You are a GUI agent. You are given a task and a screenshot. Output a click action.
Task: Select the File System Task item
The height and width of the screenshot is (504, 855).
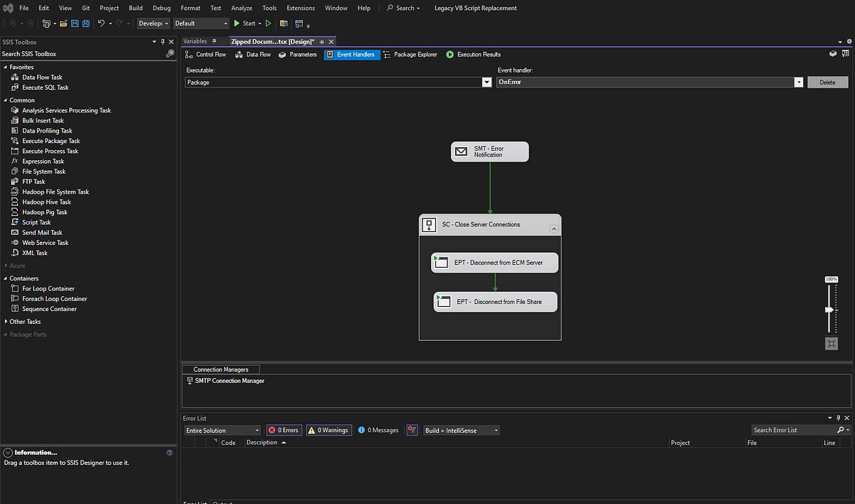coord(38,171)
